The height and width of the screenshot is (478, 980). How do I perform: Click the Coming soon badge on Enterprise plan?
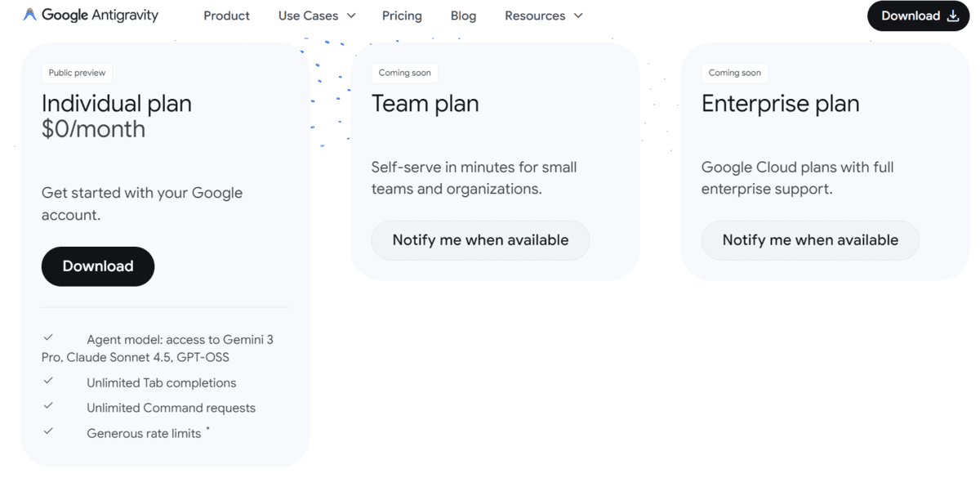pos(734,73)
